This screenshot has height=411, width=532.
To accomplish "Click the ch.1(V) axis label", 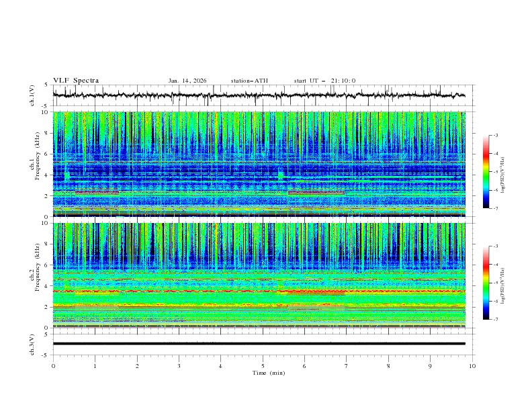I will point(32,95).
